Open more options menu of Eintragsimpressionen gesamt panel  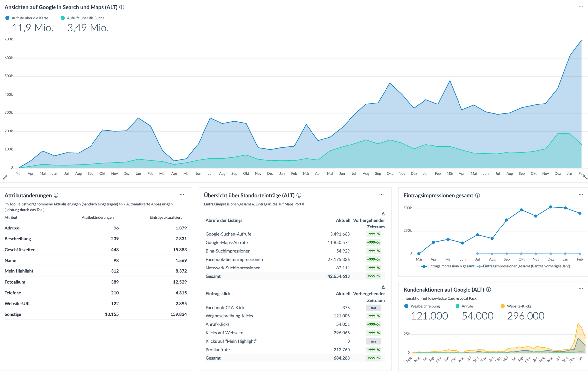pos(581,194)
